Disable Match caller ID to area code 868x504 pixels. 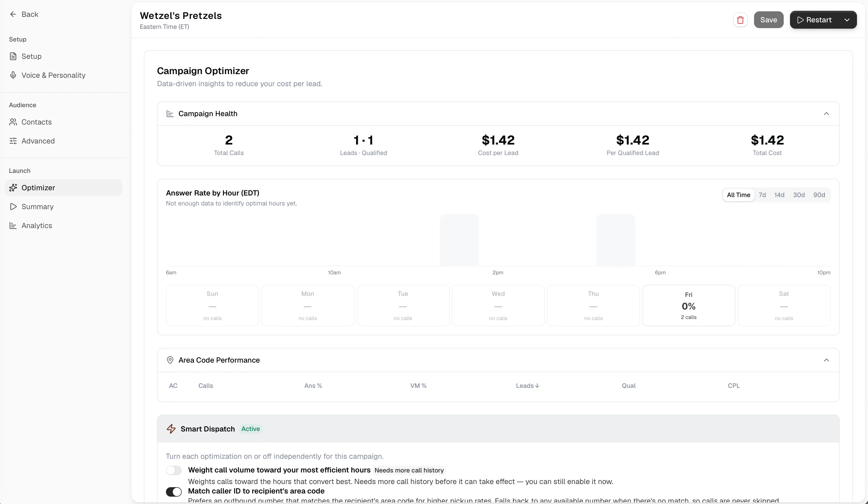(x=174, y=492)
